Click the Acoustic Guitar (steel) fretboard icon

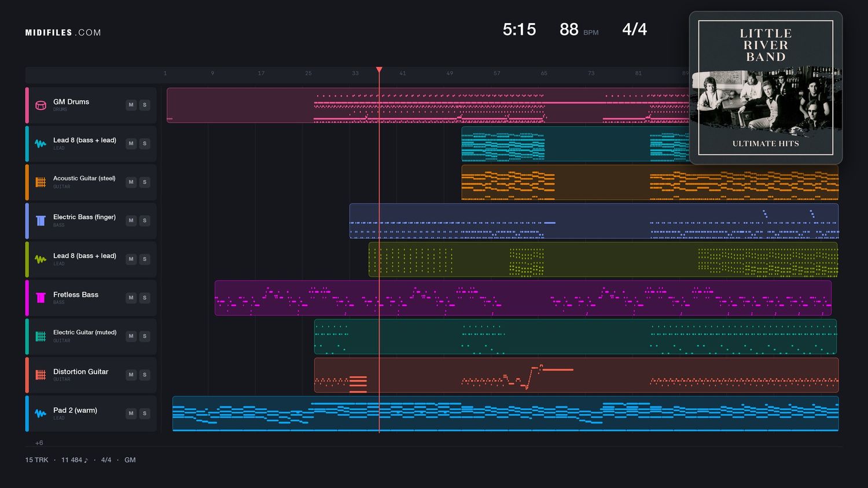pos(41,182)
